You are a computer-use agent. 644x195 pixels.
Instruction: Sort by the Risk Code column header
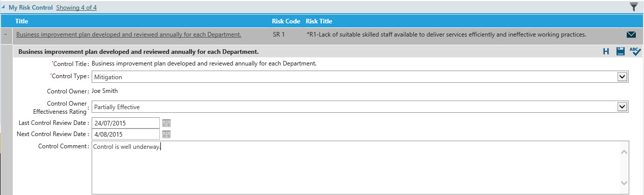click(x=286, y=21)
